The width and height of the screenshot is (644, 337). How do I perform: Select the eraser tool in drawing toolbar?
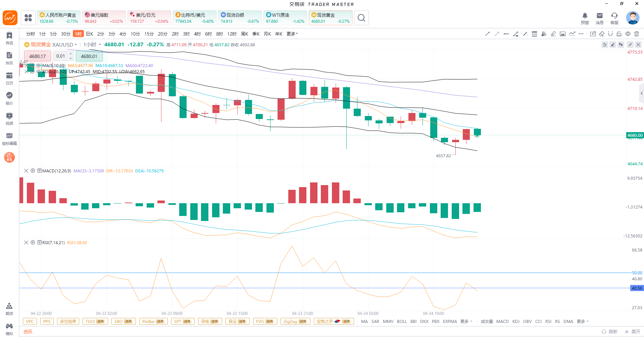tap(602, 34)
